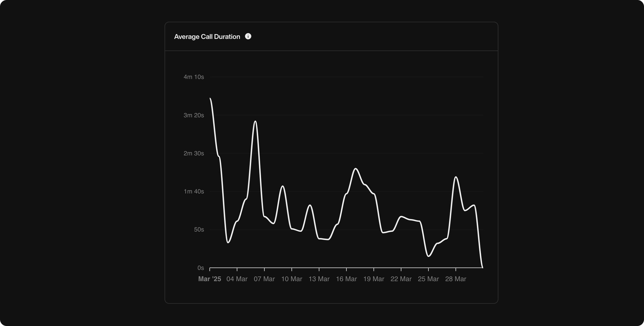Click the 22 Mar date label
Image resolution: width=644 pixels, height=326 pixels.
[402, 279]
